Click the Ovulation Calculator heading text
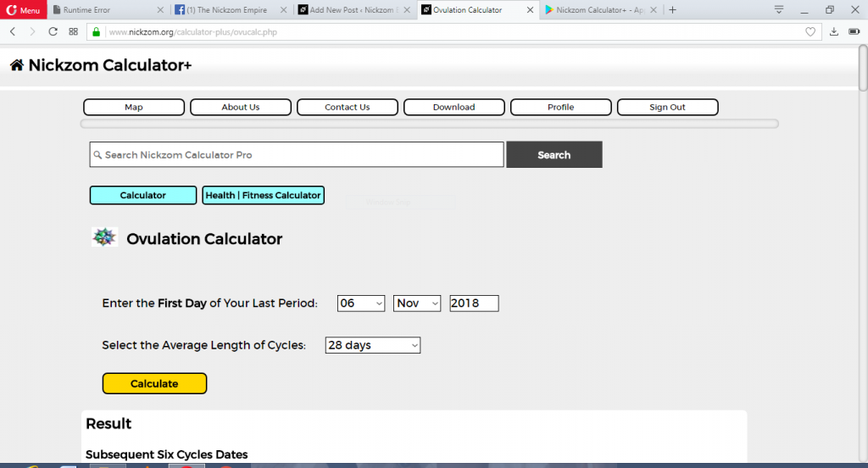The height and width of the screenshot is (468, 868). pos(204,239)
